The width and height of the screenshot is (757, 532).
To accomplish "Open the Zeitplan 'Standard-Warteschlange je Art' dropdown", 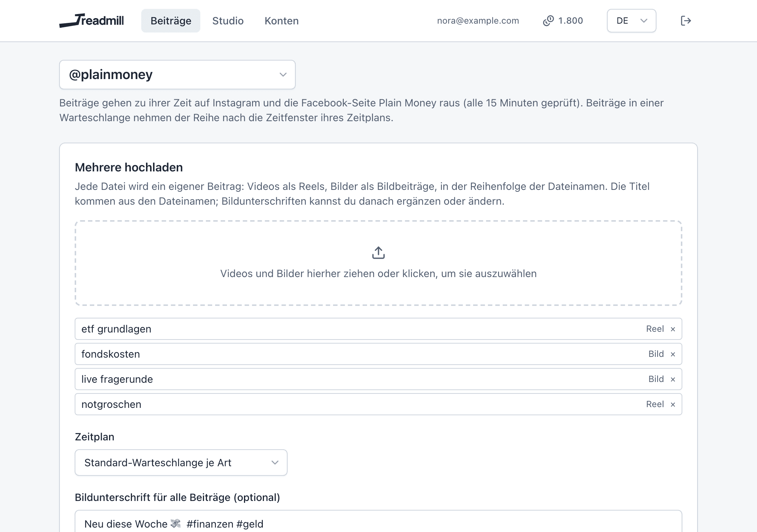I will click(181, 463).
